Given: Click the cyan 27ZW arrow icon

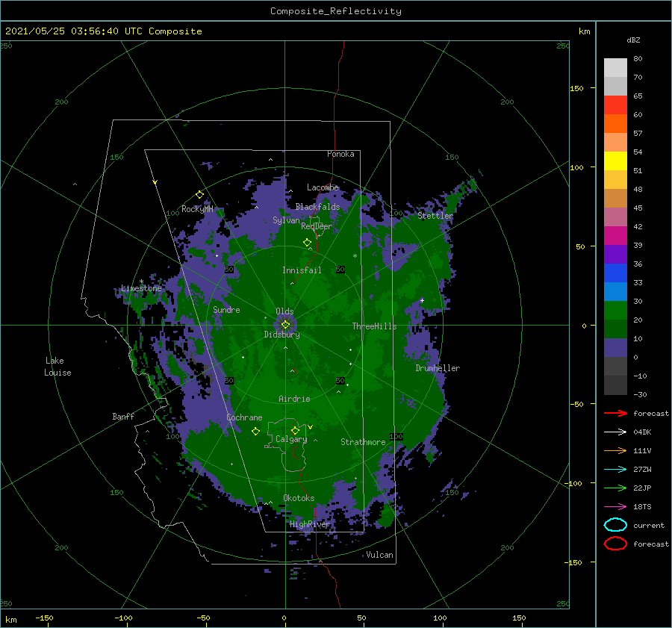Looking at the screenshot, I should pos(615,470).
